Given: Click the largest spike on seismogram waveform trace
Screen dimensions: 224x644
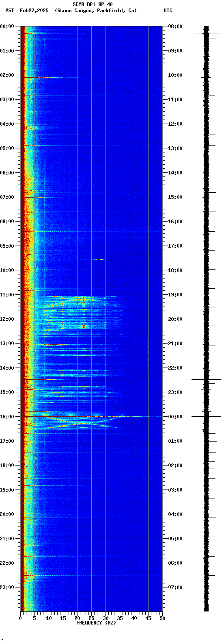Looking at the screenshot, I should pyautogui.click(x=206, y=379).
